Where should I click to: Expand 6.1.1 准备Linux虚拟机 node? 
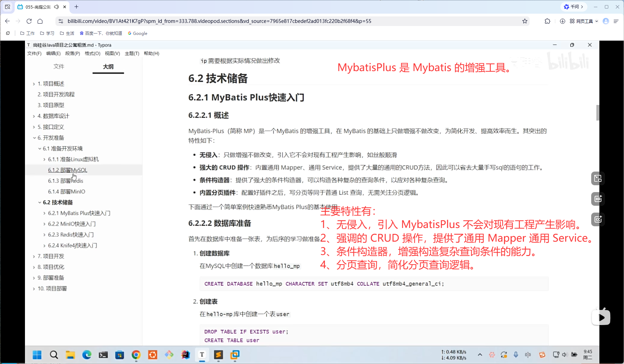pyautogui.click(x=44, y=159)
